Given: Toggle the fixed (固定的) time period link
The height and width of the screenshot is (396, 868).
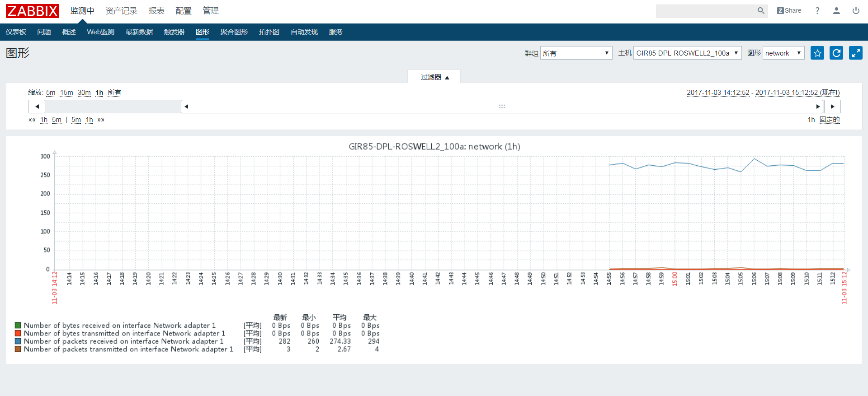Looking at the screenshot, I should [830, 120].
